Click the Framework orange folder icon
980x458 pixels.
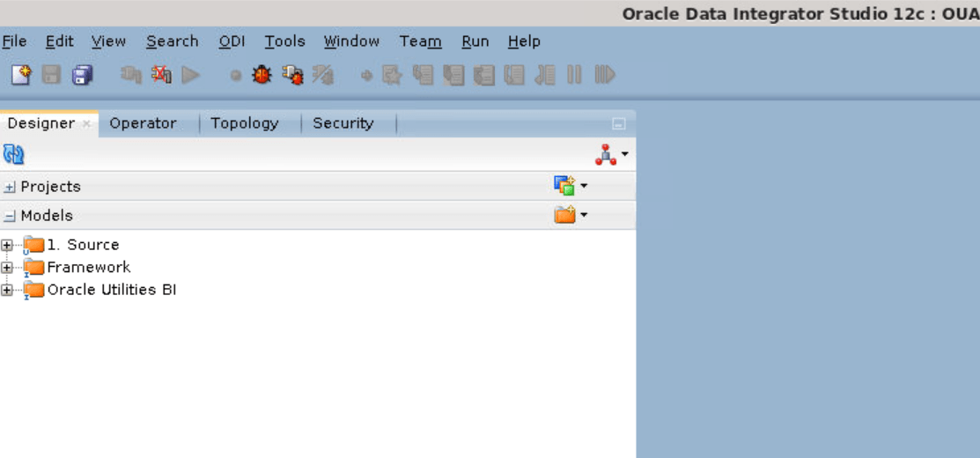point(33,268)
